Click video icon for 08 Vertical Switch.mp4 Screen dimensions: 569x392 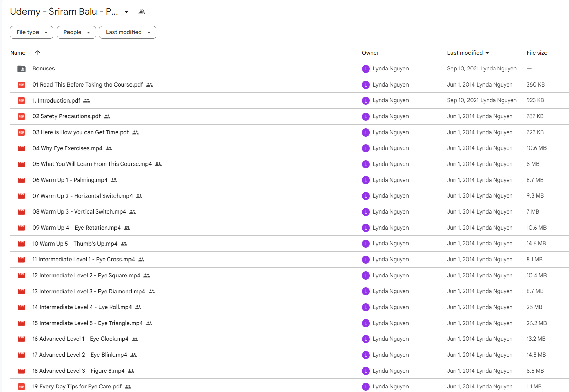click(x=21, y=212)
